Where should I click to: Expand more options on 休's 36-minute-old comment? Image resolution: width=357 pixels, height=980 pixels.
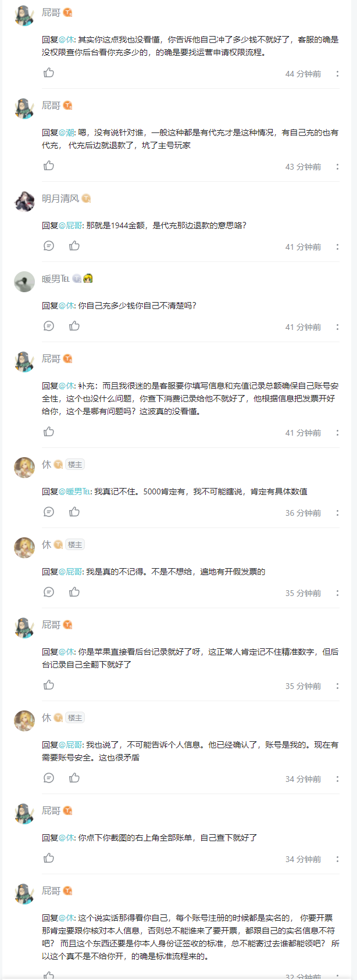[x=337, y=513]
